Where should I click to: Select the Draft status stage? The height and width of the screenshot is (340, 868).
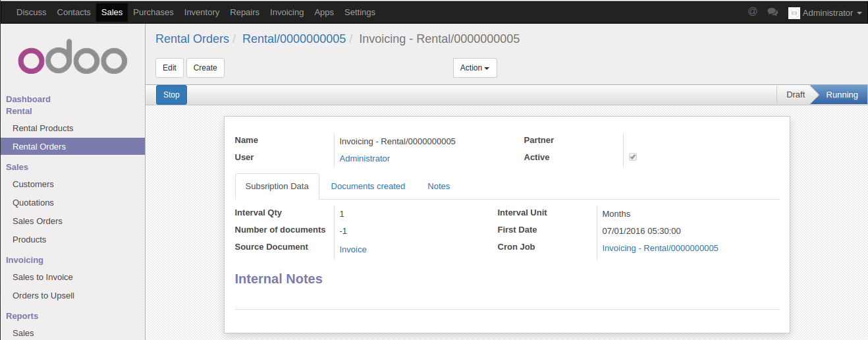coord(795,95)
